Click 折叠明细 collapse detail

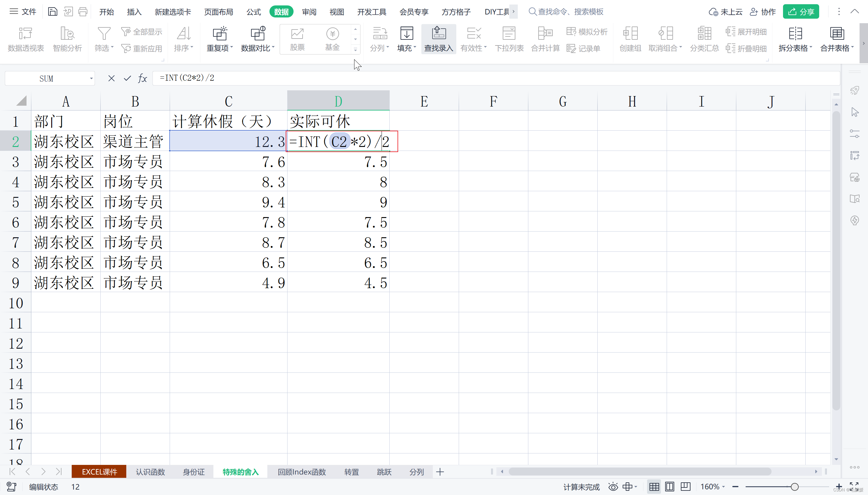coord(746,48)
